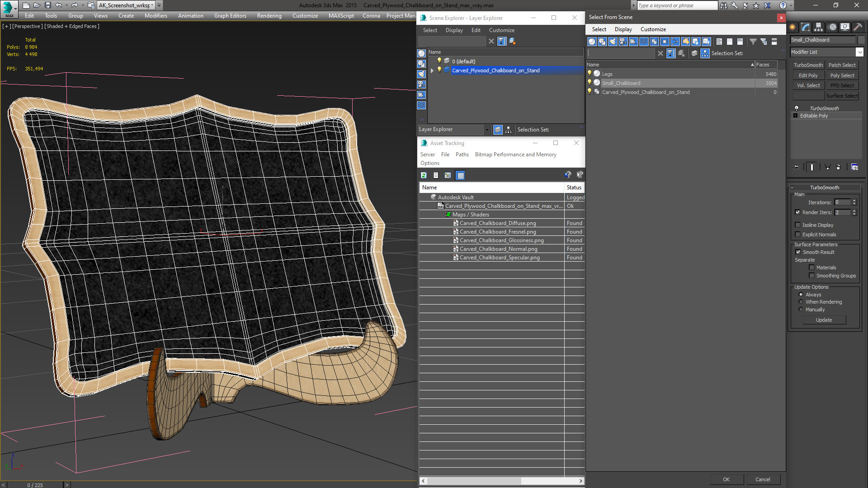Collapse the TurboSmooth rollout header
Screen dimensions: 868x488
point(825,188)
